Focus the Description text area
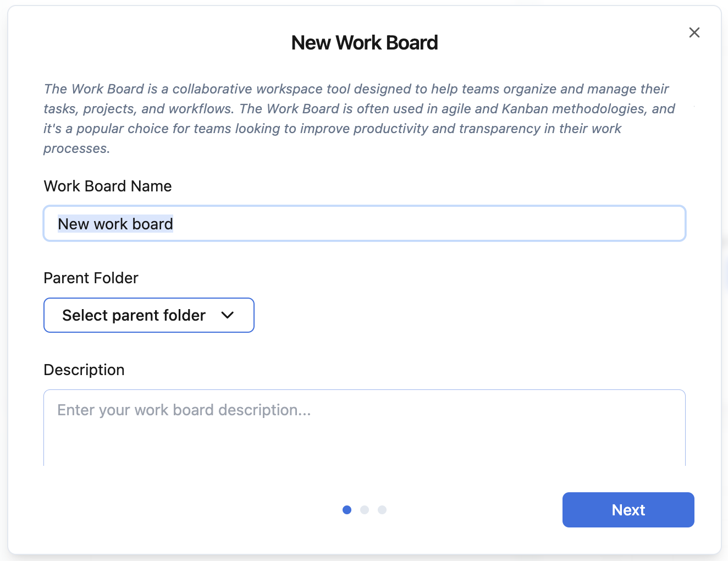The height and width of the screenshot is (561, 728). (364, 429)
